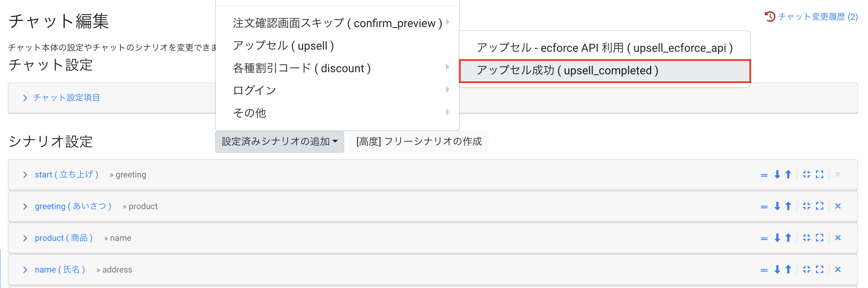Grab the drag handle on product row
Image resolution: width=868 pixels, height=288 pixels.
point(764,238)
